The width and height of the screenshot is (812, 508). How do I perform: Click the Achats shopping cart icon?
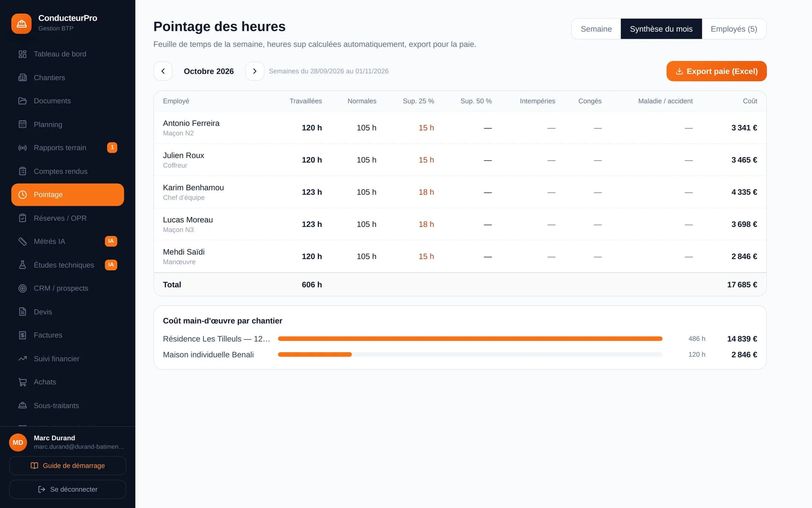tap(23, 382)
